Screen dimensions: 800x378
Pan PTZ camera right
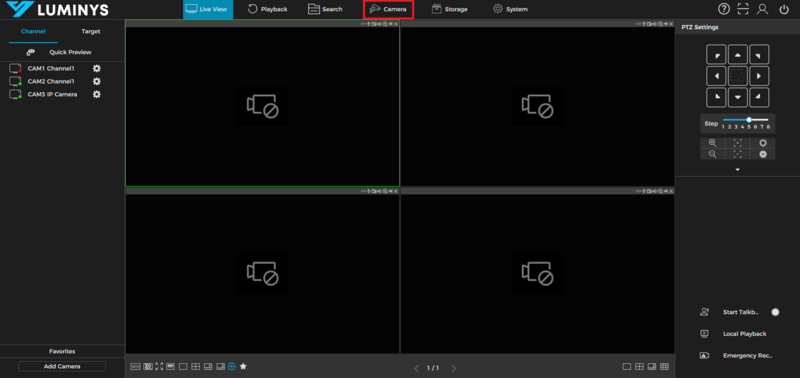(759, 76)
